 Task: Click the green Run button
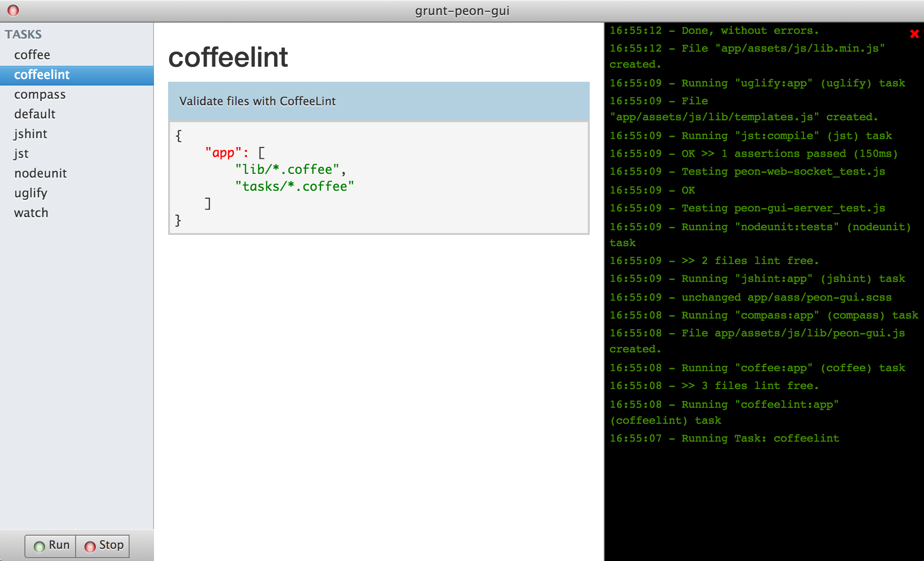point(51,545)
